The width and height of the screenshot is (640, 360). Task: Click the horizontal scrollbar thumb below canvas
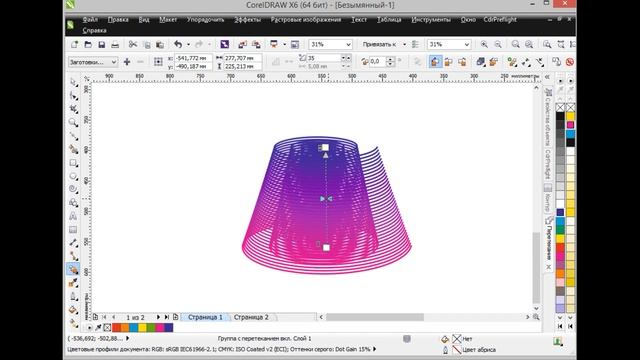coord(375,317)
